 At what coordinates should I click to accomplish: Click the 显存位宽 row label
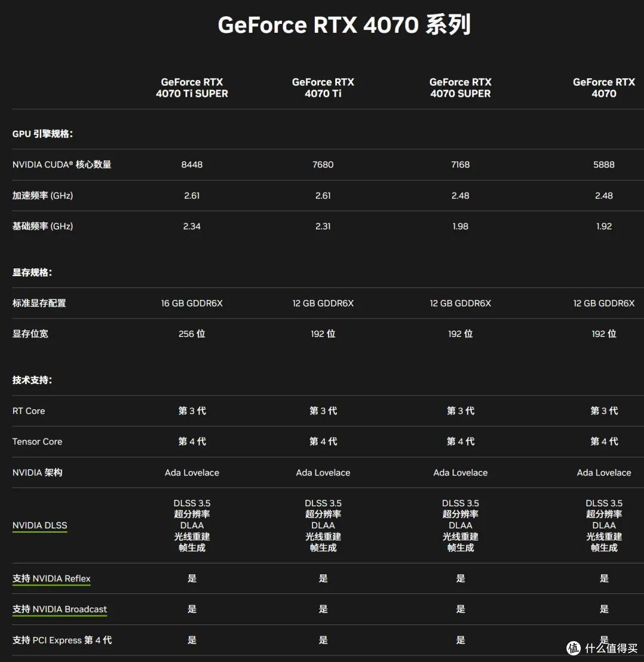[30, 333]
